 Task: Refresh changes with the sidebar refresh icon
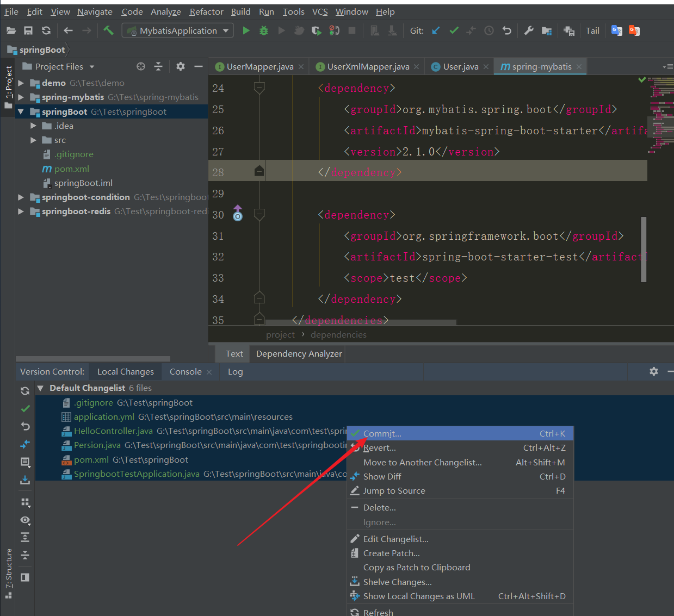(25, 390)
